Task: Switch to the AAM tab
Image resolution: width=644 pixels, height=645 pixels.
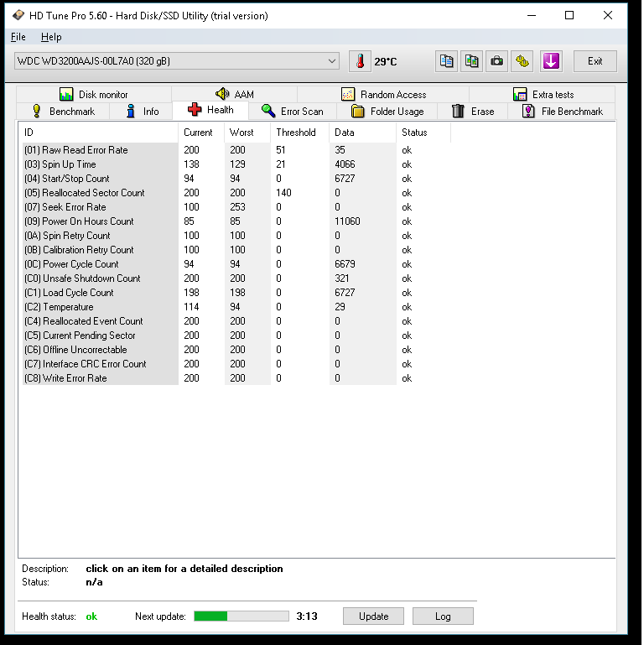Action: [235, 95]
